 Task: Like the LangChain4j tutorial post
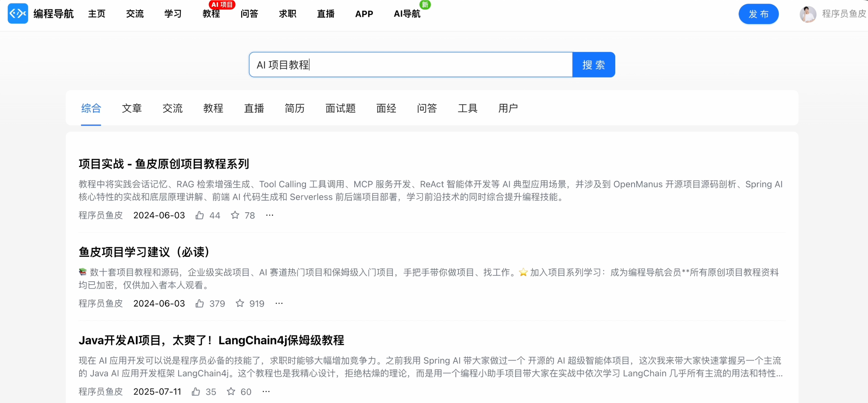(196, 392)
